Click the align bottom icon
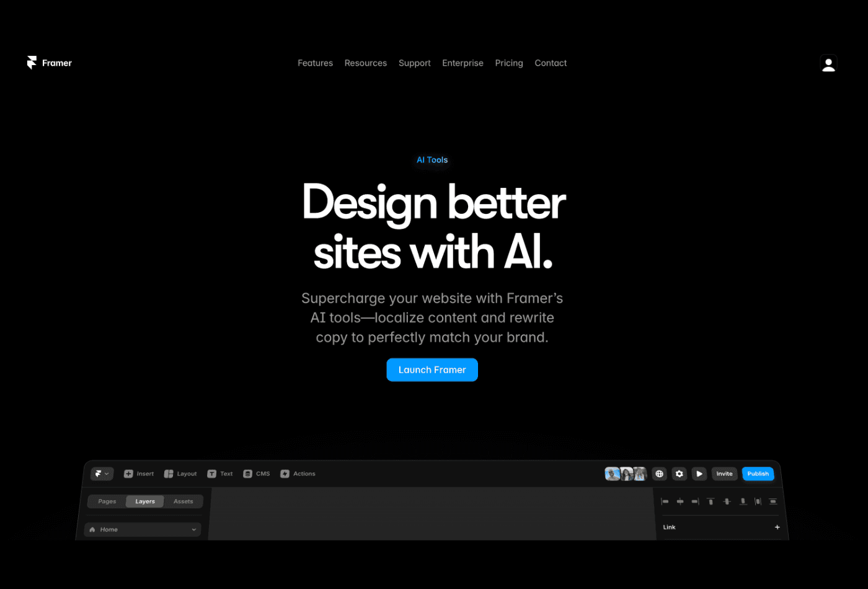This screenshot has height=589, width=868. coord(743,502)
